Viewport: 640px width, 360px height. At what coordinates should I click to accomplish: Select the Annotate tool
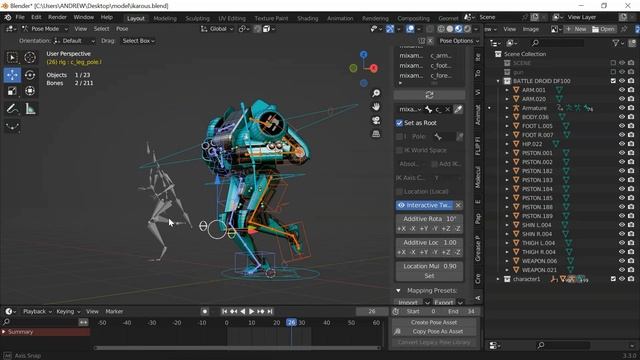12,109
